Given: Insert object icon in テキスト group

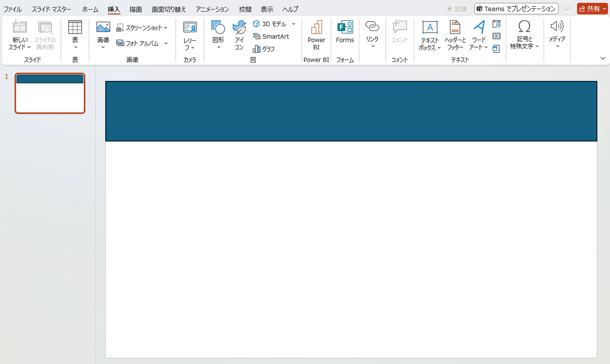Looking at the screenshot, I should tap(497, 49).
